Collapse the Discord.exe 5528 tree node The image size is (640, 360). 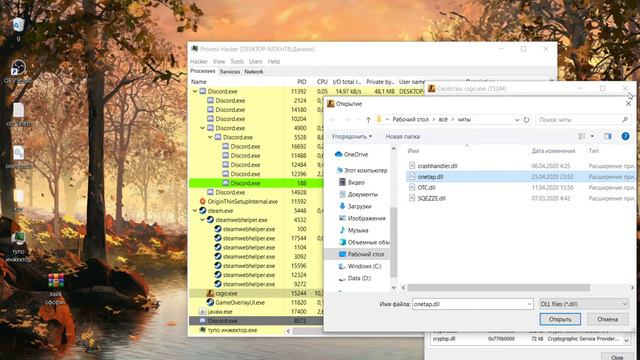(210, 138)
